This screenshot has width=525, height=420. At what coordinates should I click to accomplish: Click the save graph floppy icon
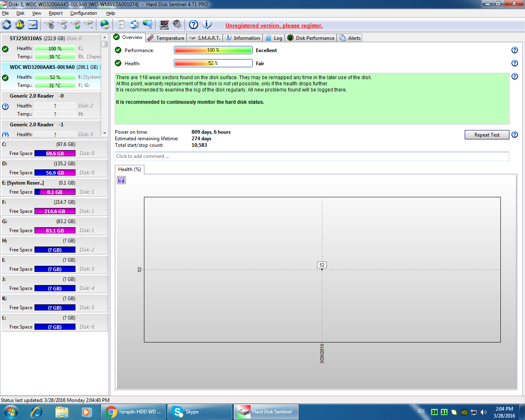pos(121,180)
